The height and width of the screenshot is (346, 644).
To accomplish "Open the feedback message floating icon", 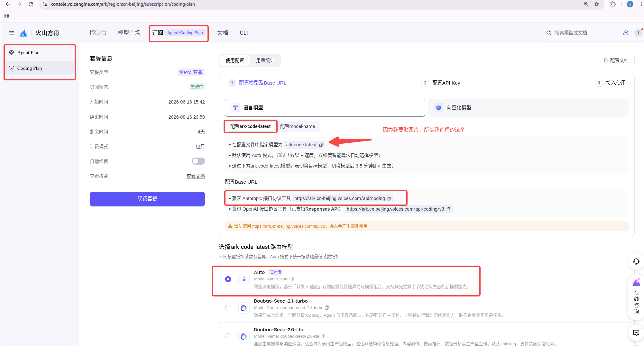I will [636, 333].
